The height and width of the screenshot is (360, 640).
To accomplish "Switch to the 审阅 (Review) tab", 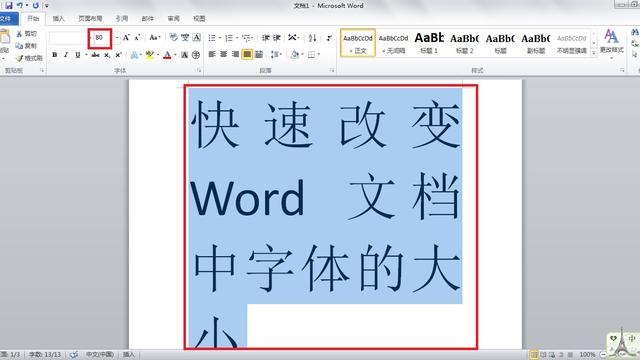I will point(173,18).
